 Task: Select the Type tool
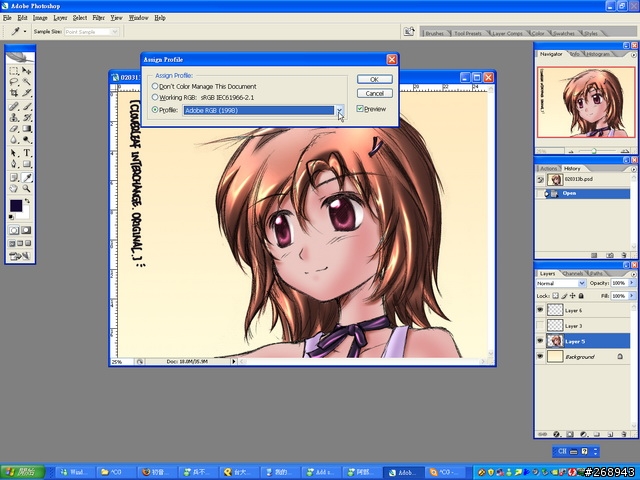click(27, 153)
